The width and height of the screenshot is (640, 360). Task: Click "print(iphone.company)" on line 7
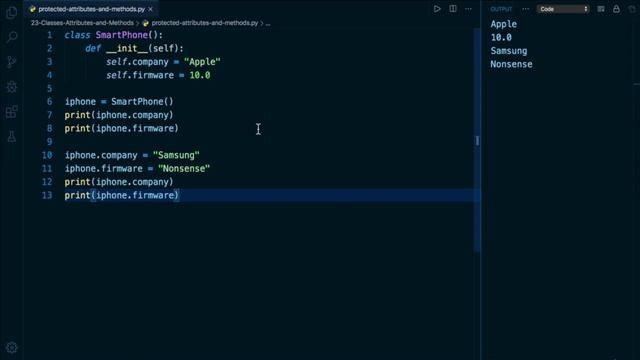[x=119, y=115]
